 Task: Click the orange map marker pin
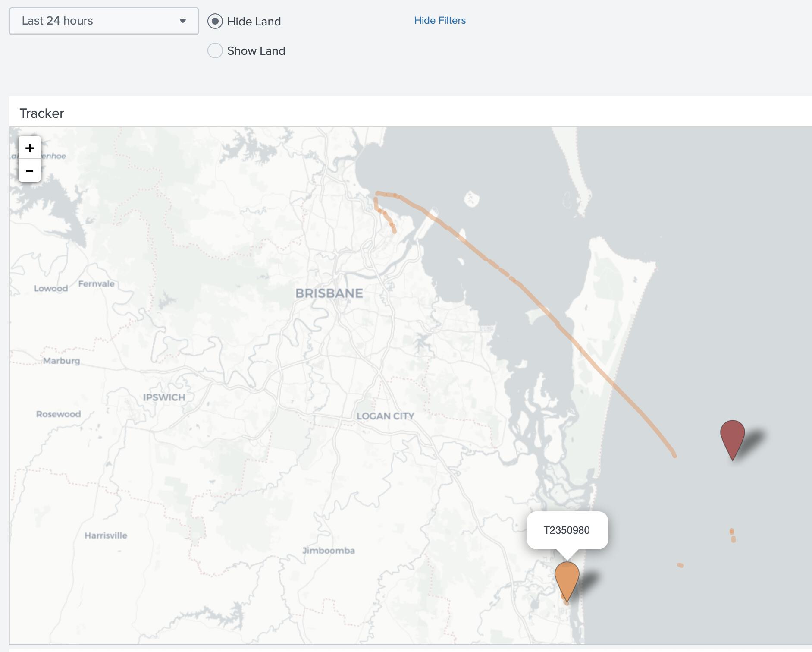coord(567,578)
